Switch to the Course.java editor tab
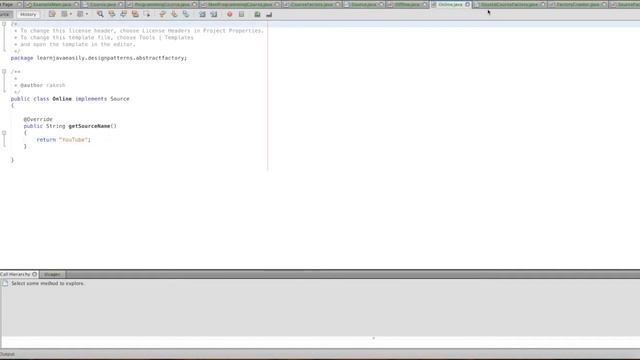The image size is (640, 360). (103, 4)
